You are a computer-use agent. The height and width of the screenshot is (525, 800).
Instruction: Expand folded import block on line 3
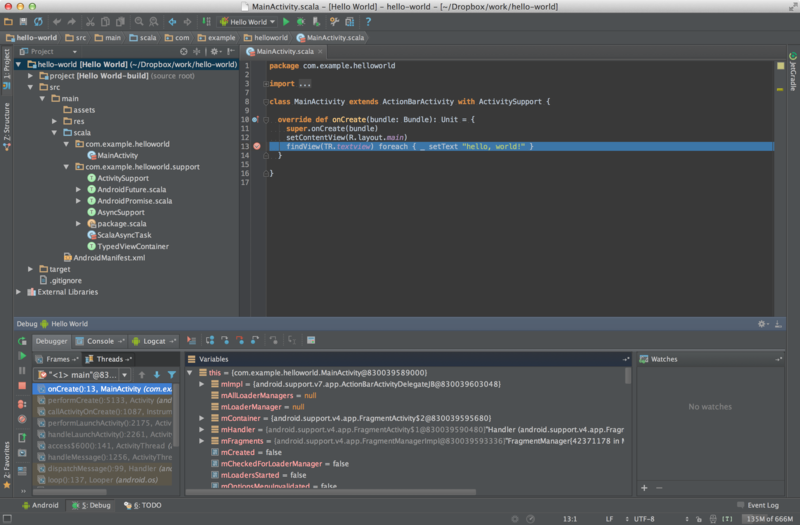tap(265, 84)
